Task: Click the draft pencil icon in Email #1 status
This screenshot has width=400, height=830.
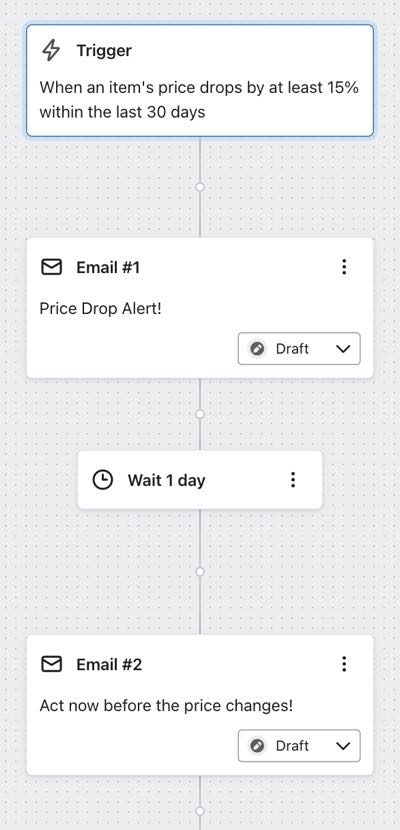Action: click(x=258, y=349)
